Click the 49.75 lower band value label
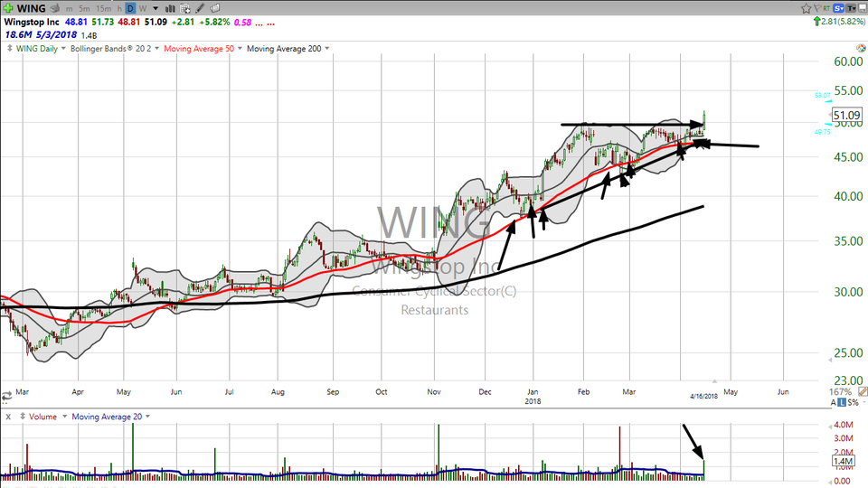 point(822,132)
